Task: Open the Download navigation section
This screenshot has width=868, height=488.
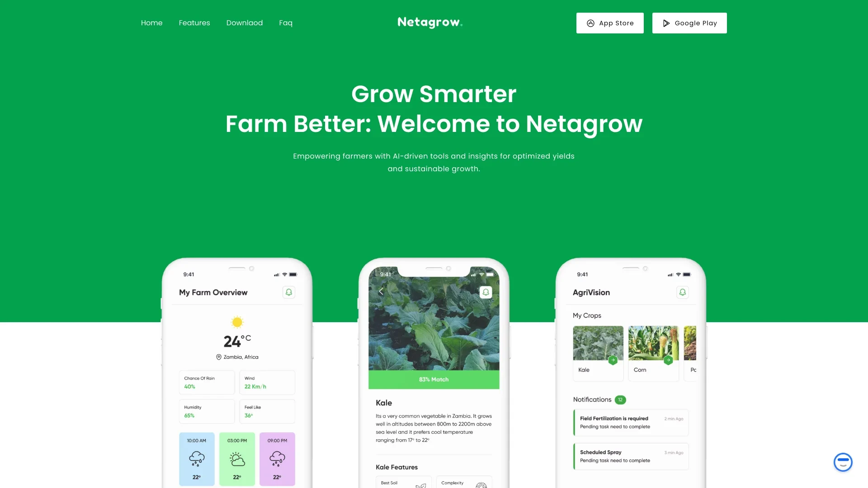Action: (245, 23)
